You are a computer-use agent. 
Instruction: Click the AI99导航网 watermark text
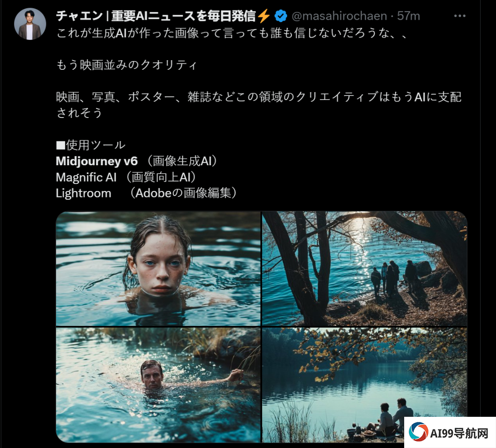point(459,433)
